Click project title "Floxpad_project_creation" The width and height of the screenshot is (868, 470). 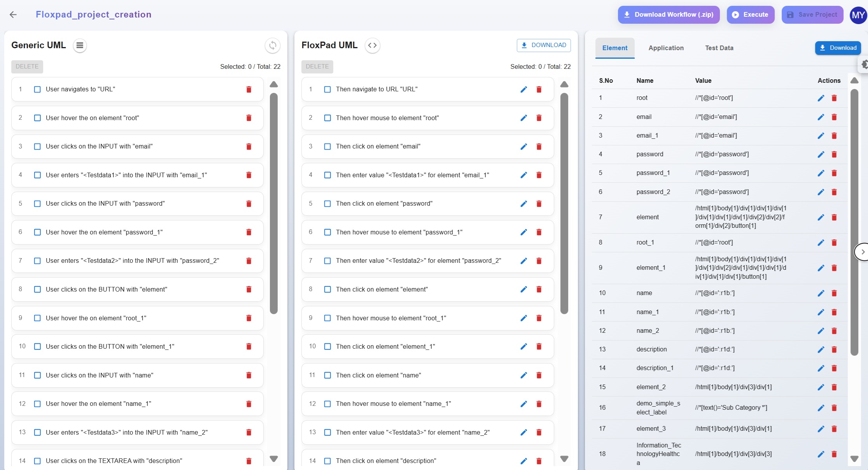pyautogui.click(x=94, y=14)
